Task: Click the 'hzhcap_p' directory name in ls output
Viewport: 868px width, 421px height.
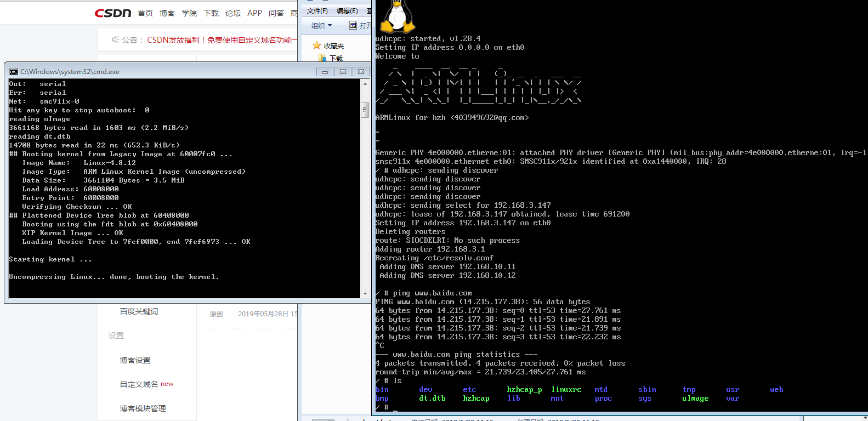Action: 524,390
